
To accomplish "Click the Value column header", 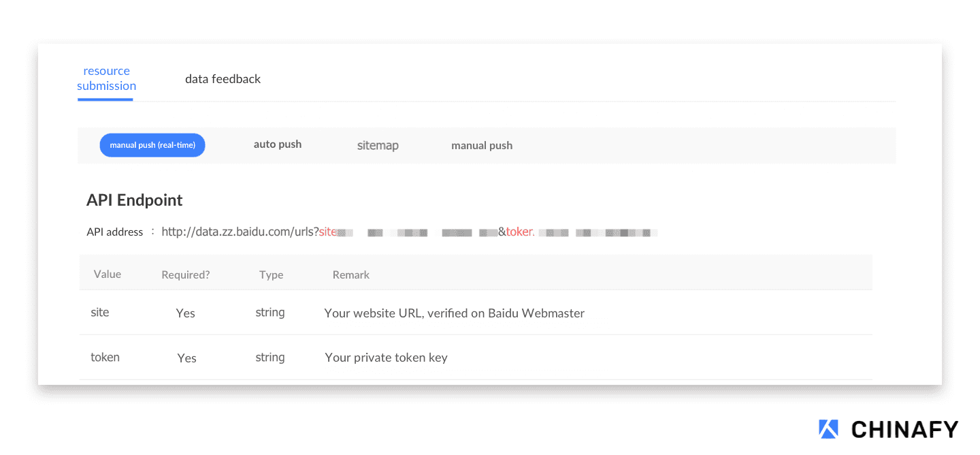I will pos(108,274).
